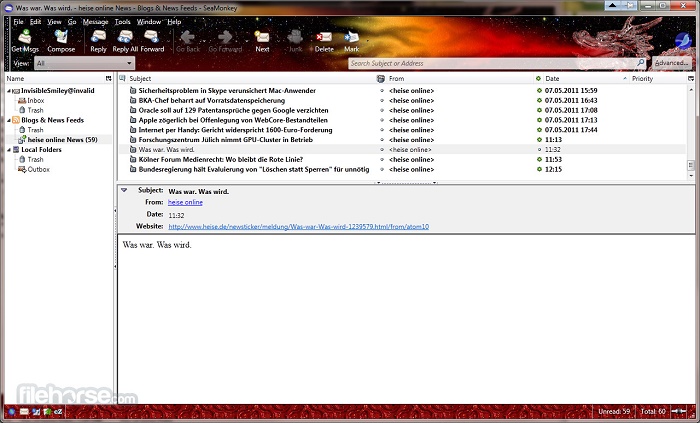Click the Advanced search button
The height and width of the screenshot is (423, 700).
click(671, 63)
